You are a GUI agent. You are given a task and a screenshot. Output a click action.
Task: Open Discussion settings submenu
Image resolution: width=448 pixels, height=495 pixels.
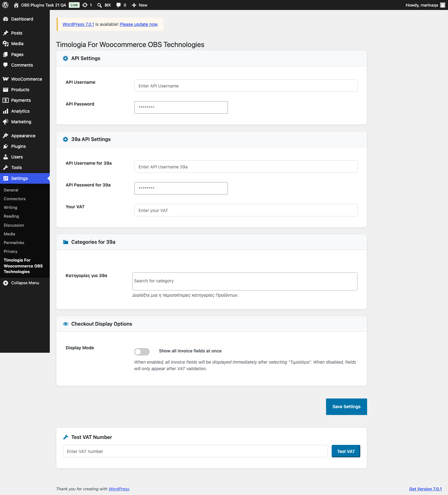tap(14, 225)
